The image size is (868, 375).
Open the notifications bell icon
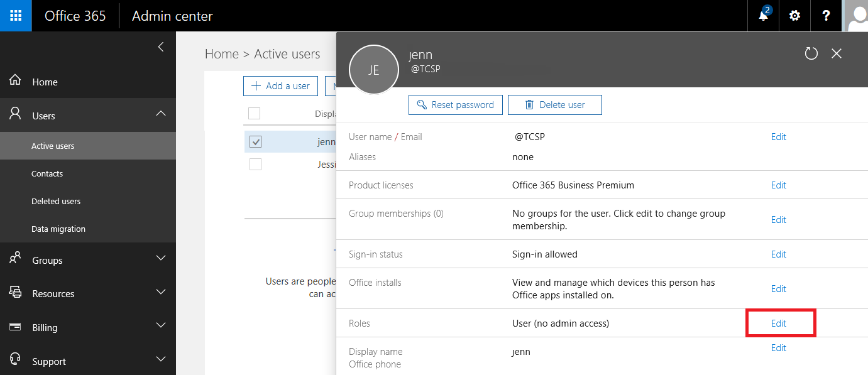(763, 16)
